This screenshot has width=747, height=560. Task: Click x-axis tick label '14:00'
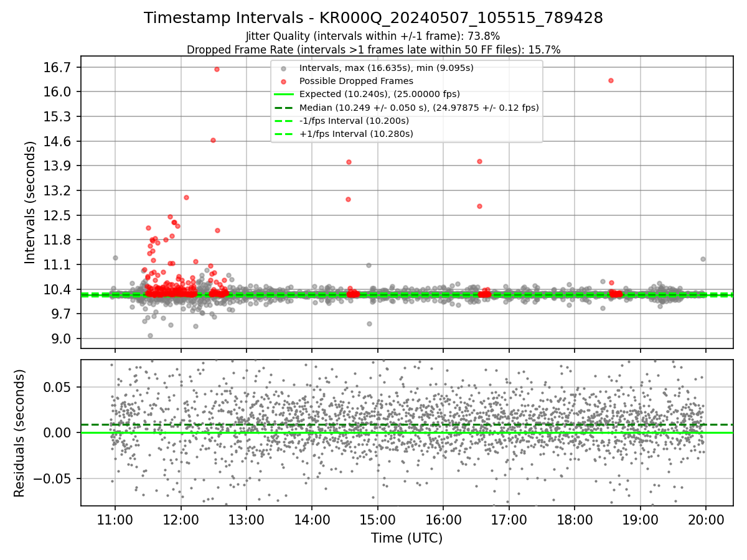click(312, 520)
